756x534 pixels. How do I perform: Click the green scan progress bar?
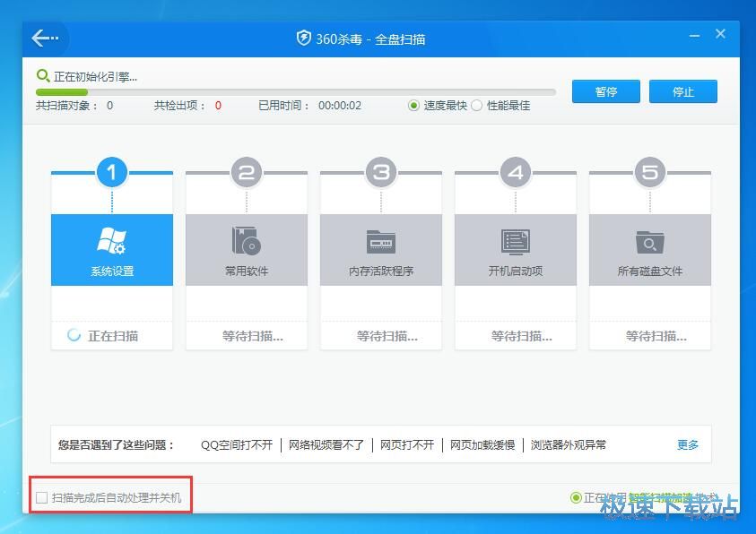tap(62, 92)
